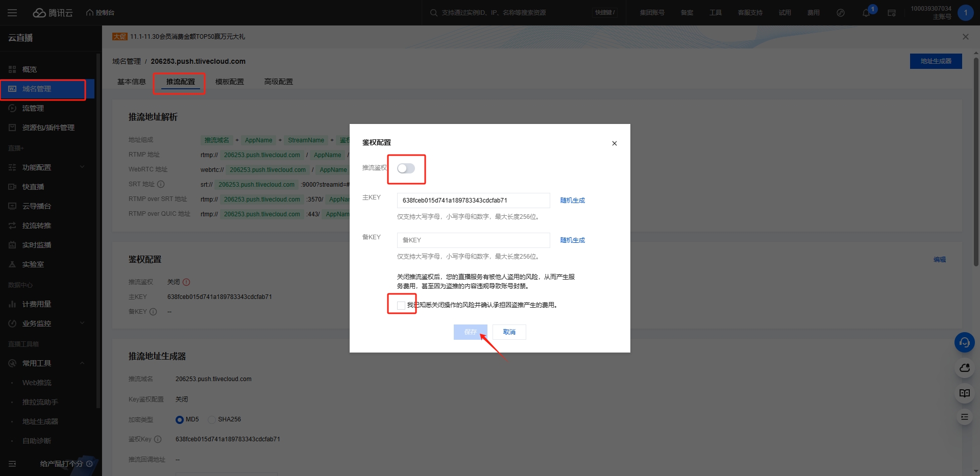
Task: Check the risk acknowledgement checkbox
Action: pos(401,305)
